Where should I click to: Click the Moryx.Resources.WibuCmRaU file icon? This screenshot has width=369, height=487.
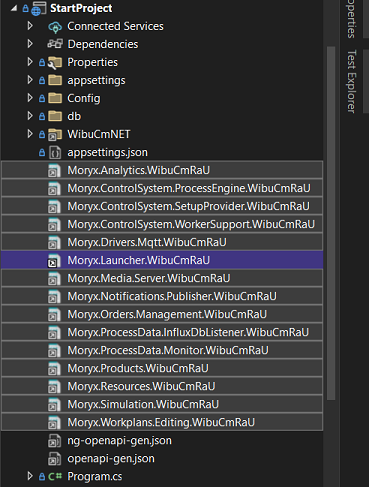point(54,386)
